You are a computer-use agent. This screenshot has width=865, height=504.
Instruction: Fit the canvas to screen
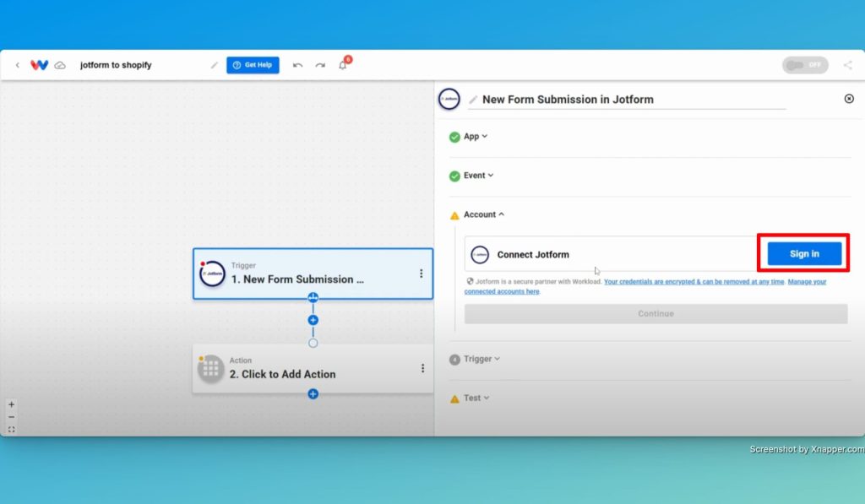[x=12, y=430]
